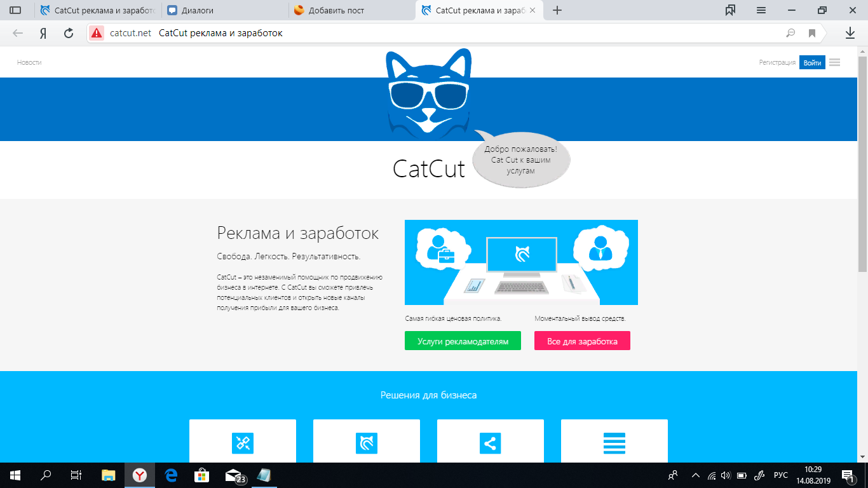Open the volume tray icon

pos(726,475)
